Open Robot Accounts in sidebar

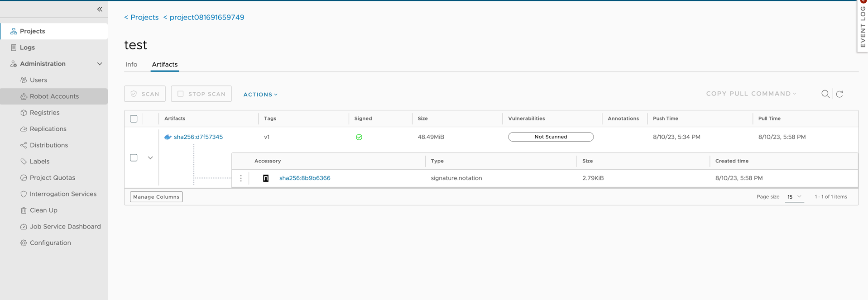(x=54, y=96)
